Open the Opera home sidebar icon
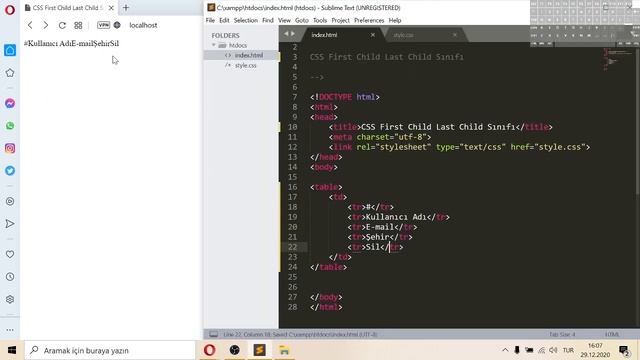The height and width of the screenshot is (360, 640). click(x=10, y=50)
